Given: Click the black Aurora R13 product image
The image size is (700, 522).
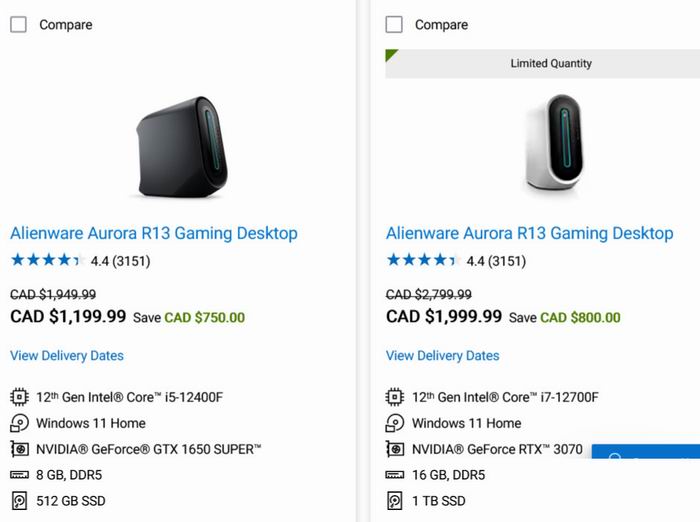Looking at the screenshot, I should (x=182, y=147).
